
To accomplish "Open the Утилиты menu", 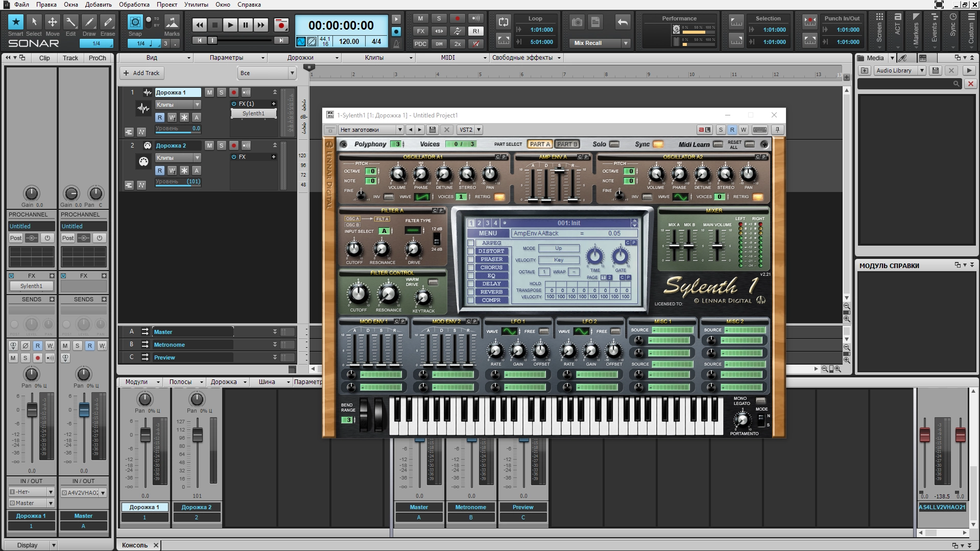I will pyautogui.click(x=196, y=5).
